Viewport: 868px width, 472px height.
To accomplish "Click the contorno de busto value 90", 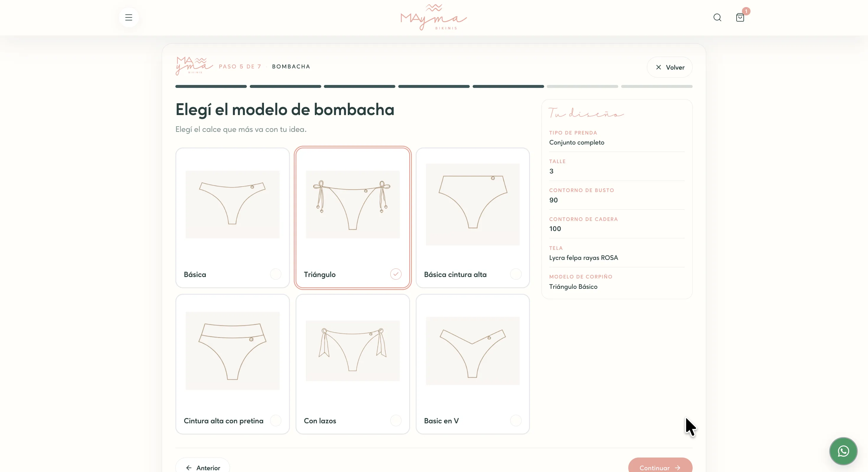I will [x=554, y=200].
